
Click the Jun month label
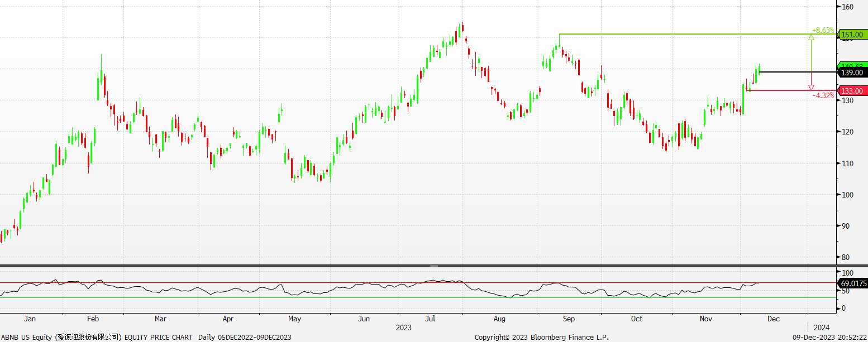364,319
